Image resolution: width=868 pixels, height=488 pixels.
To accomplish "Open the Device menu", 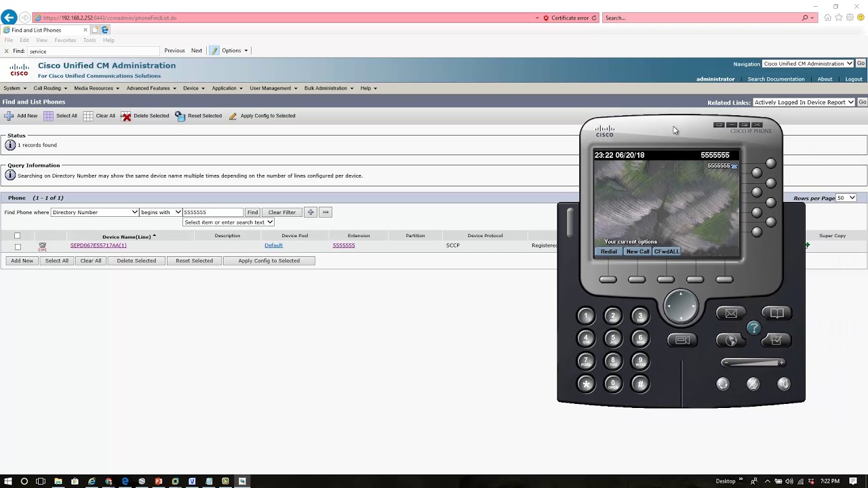I will pyautogui.click(x=193, y=88).
